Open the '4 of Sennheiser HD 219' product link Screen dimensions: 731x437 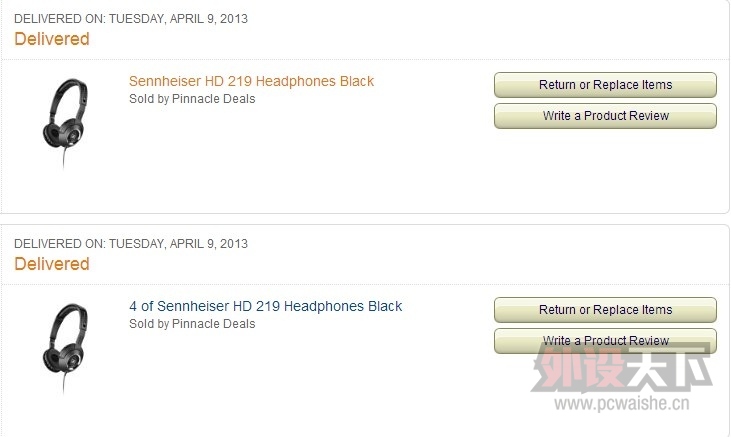click(x=265, y=306)
